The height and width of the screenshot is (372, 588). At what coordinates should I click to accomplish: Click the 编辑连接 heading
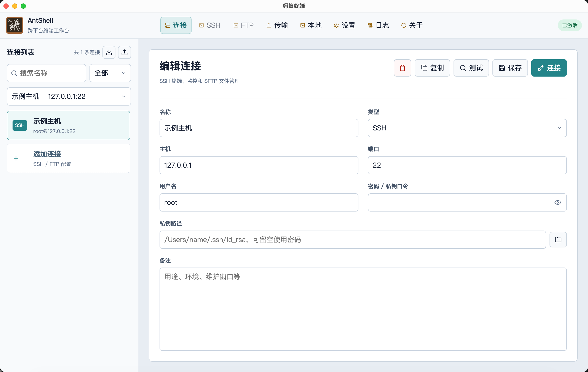point(180,66)
